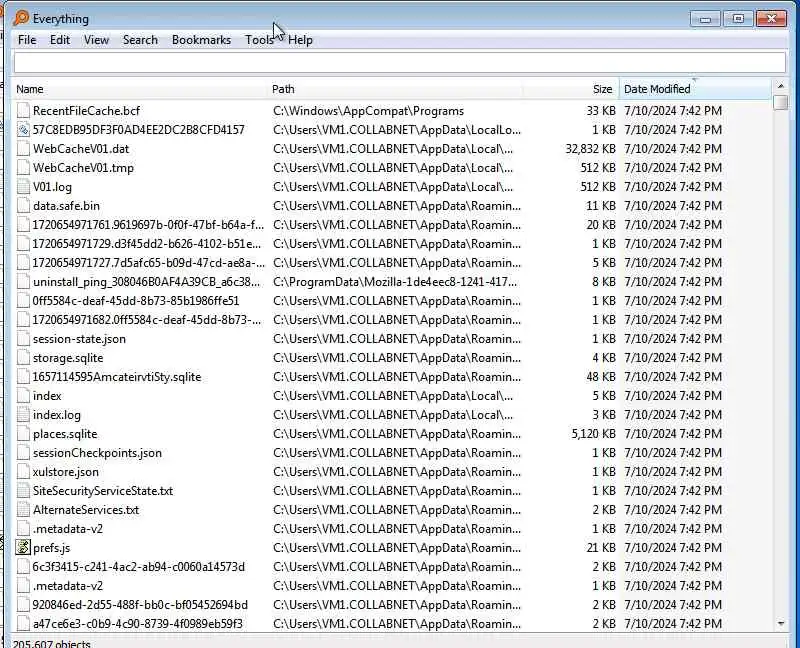
Task: Select icon of a47ce6e3-c0b9-4c90-8739-4f0989eb59f3
Action: coord(23,624)
